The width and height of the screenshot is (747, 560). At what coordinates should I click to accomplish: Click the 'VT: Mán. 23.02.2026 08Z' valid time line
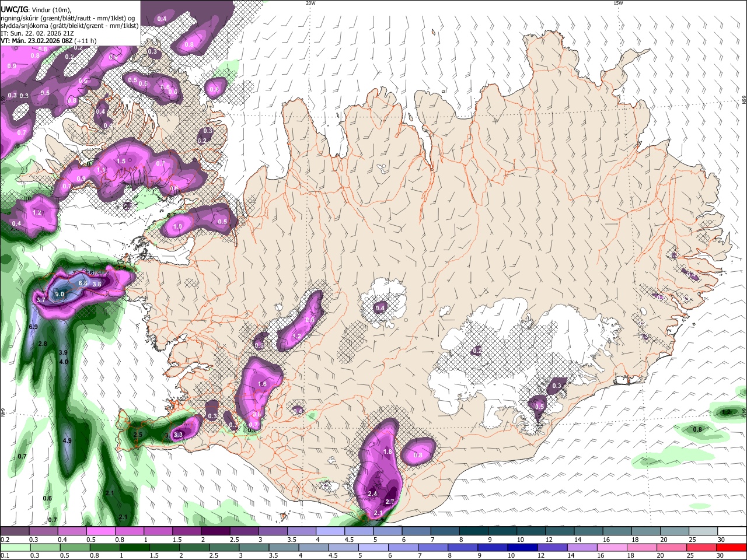(49, 41)
